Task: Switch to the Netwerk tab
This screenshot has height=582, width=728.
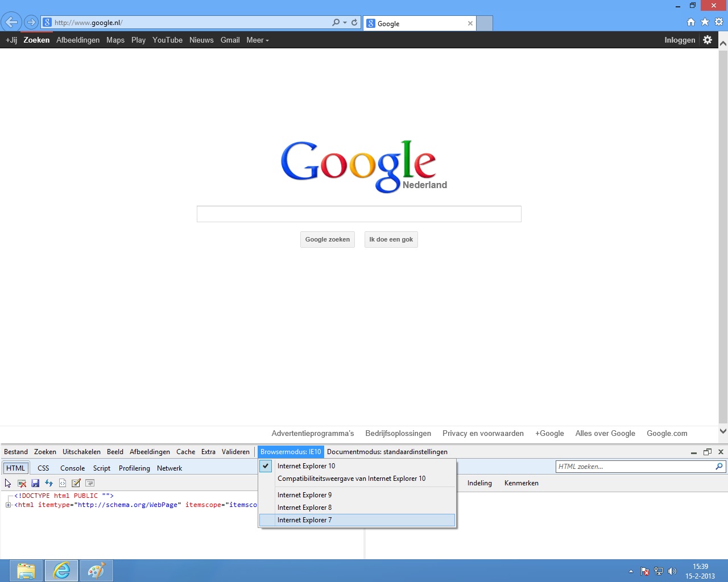Action: point(169,468)
